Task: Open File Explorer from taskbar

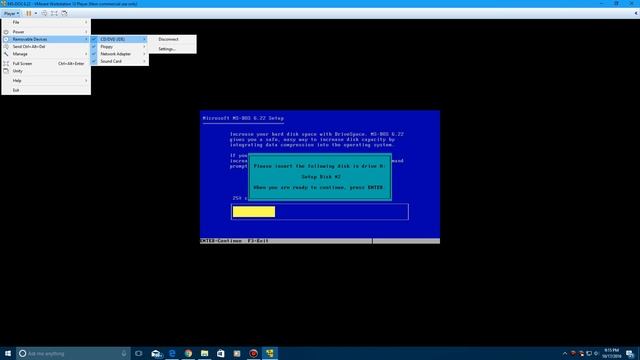Action: click(204, 353)
